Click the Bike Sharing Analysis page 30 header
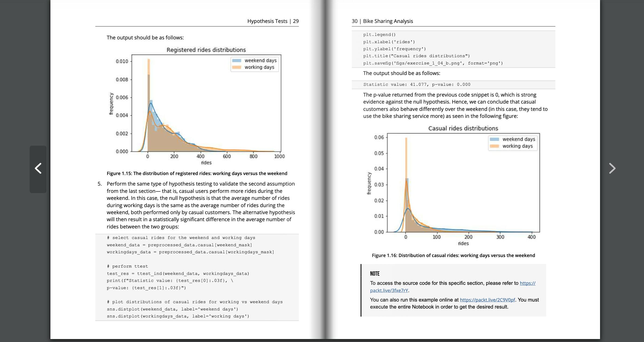644x342 pixels. 382,21
